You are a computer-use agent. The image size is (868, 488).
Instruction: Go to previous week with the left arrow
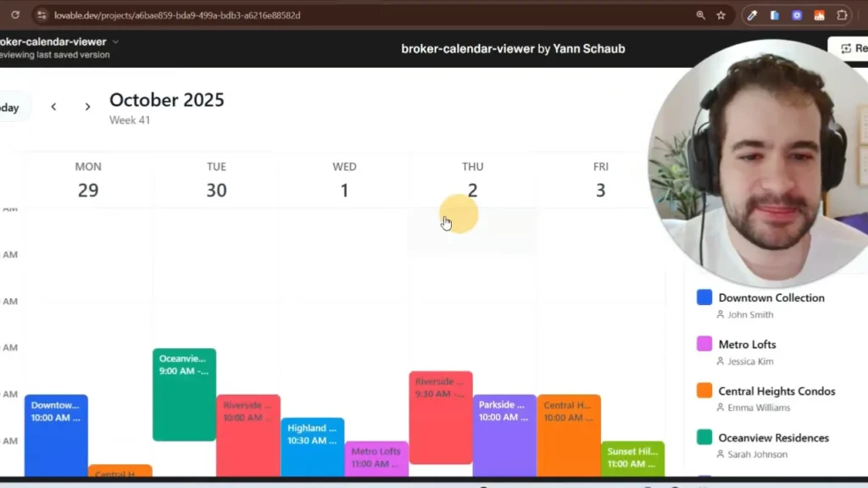[x=54, y=107]
